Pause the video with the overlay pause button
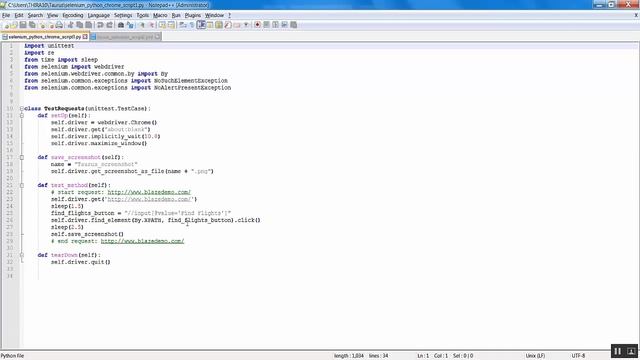The image size is (640, 360). pyautogui.click(x=618, y=351)
